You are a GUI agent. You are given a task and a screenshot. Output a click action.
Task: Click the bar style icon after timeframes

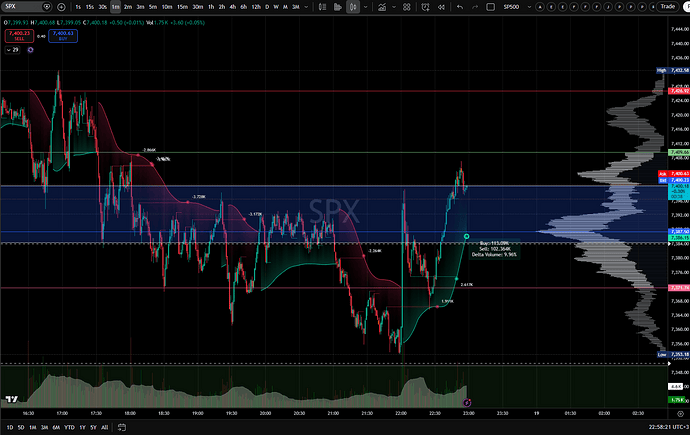[x=323, y=7]
